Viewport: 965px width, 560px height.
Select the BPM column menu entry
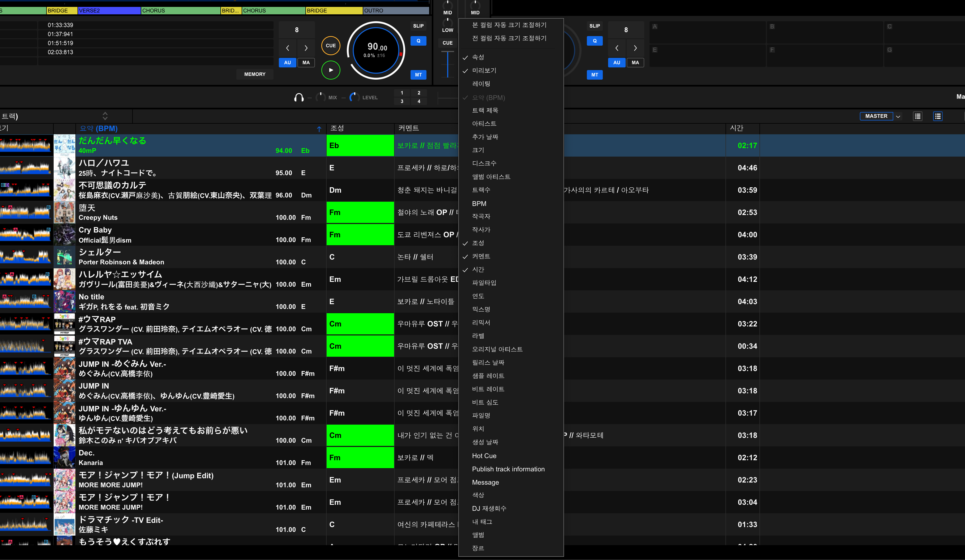coord(479,204)
